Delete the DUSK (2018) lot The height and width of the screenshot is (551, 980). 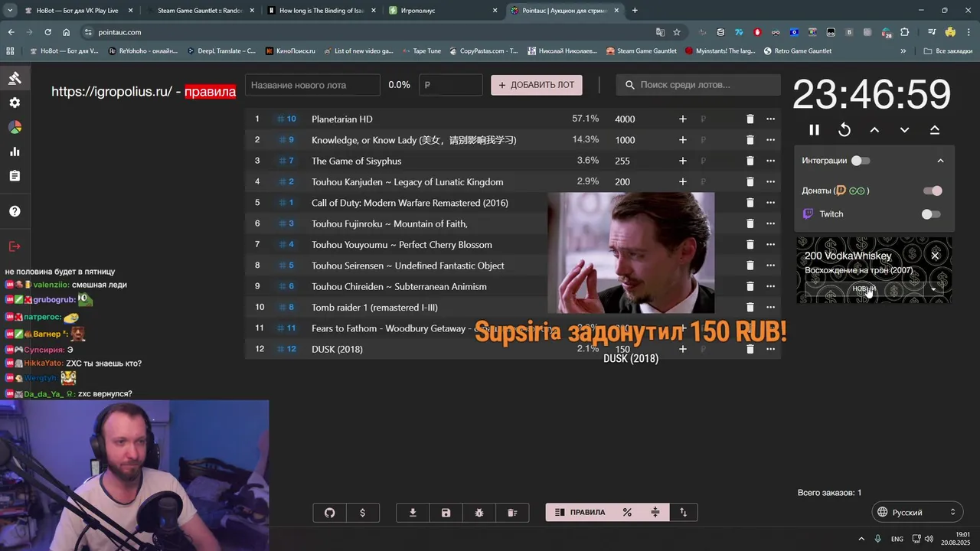(x=750, y=349)
